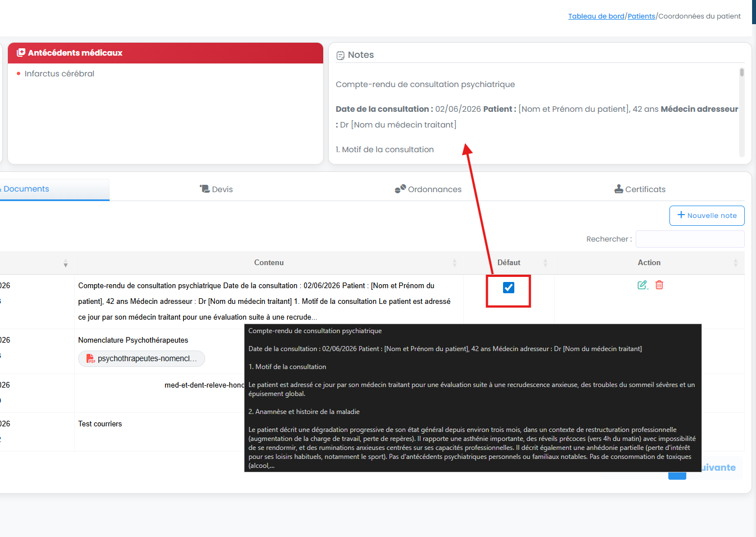The width and height of the screenshot is (756, 537).
Task: Click the Test courriers row text
Action: point(100,424)
